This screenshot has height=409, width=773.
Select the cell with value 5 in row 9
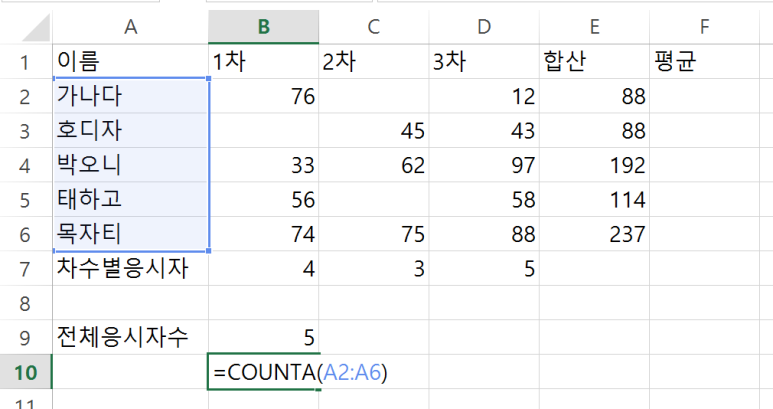pos(263,338)
